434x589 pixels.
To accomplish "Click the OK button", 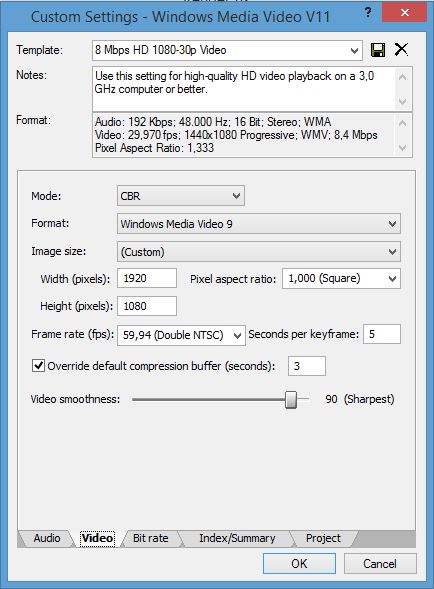I will 299,563.
